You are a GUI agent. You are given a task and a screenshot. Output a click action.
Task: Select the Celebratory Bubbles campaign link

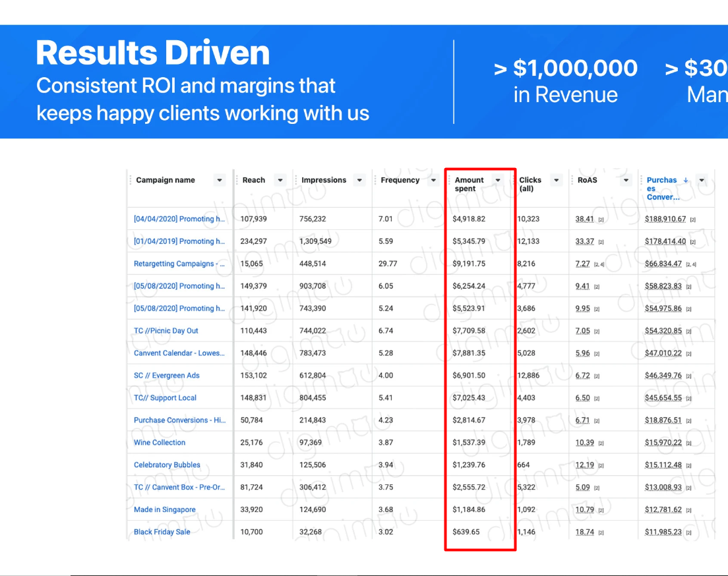[x=167, y=465]
